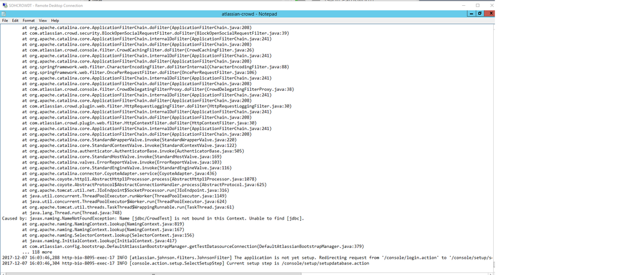The height and width of the screenshot is (275, 644).
Task: Click the StandardEngineValve.invoke line
Action: pyautogui.click(x=127, y=168)
